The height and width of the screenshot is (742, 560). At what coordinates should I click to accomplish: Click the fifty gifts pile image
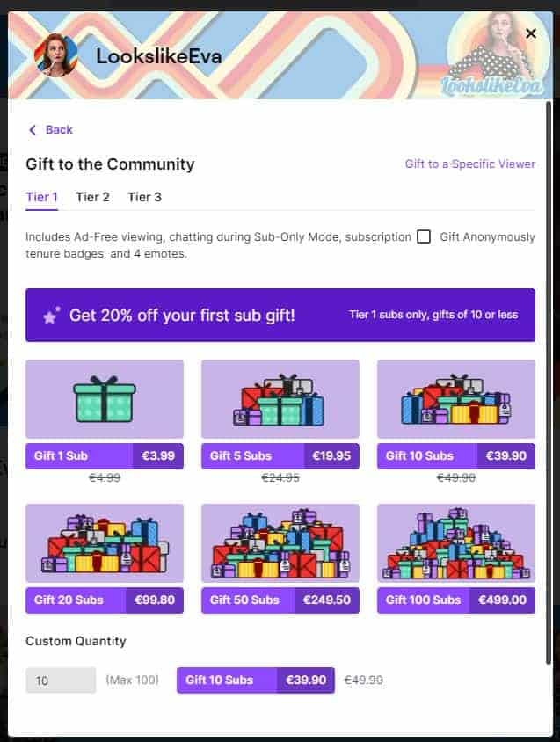pyautogui.click(x=280, y=542)
